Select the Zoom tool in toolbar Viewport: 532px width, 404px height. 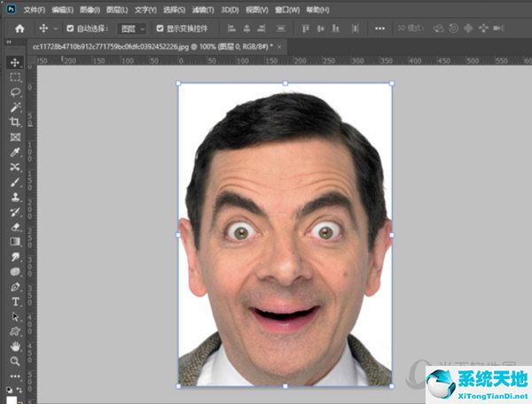tap(15, 361)
